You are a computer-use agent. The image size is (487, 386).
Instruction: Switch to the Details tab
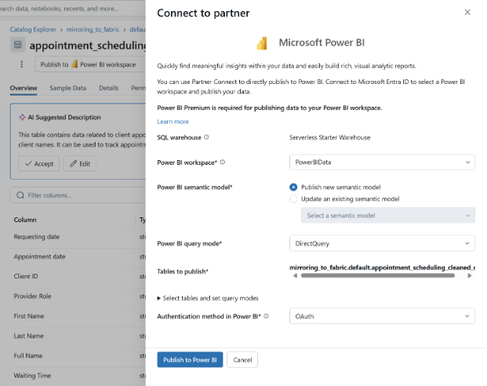(109, 88)
